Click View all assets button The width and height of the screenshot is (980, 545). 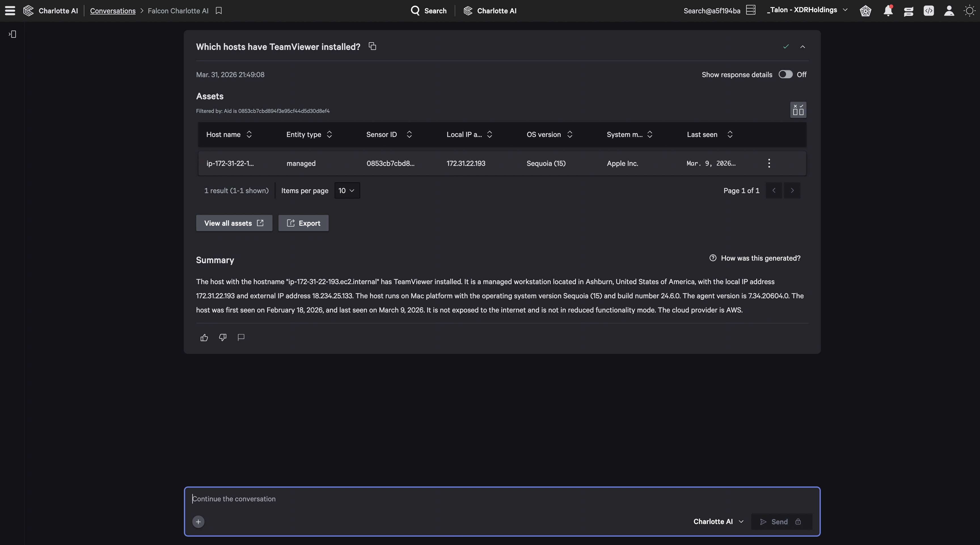point(234,223)
